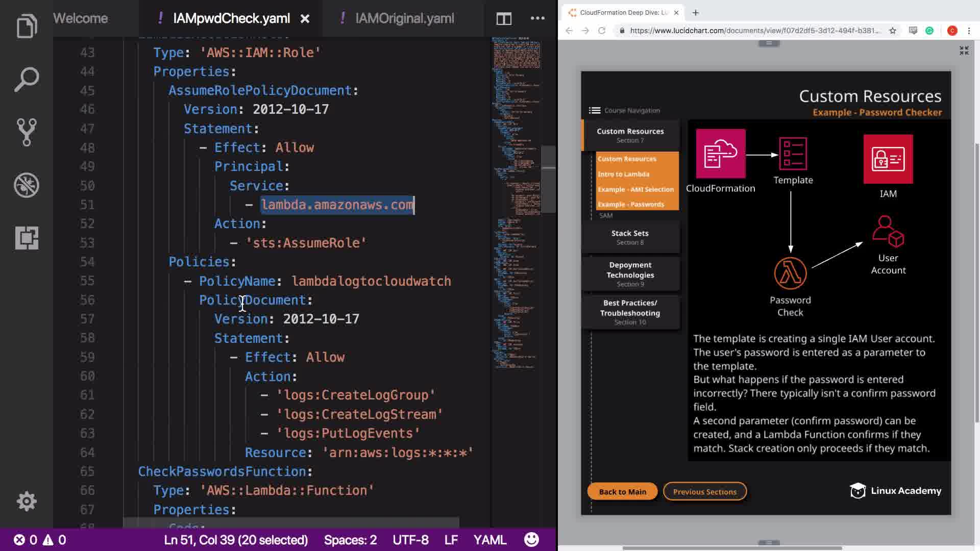
Task: Click the smiley feedback icon in status bar
Action: tap(531, 540)
